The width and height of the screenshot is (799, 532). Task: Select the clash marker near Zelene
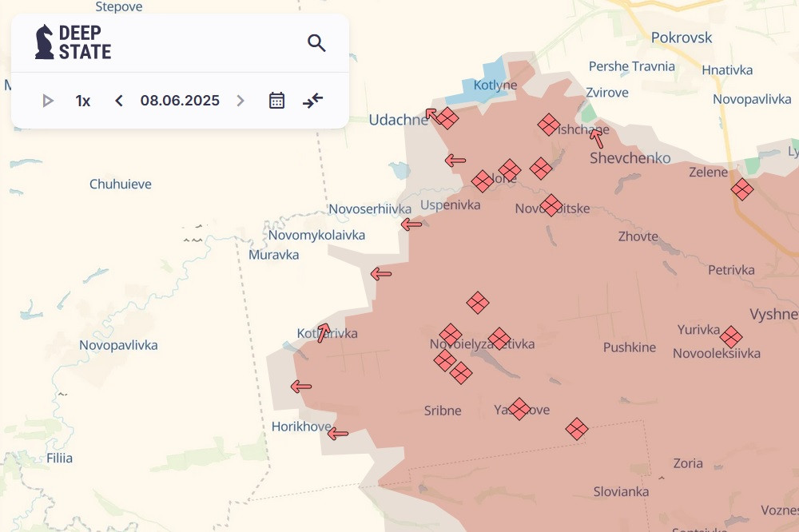click(x=742, y=190)
